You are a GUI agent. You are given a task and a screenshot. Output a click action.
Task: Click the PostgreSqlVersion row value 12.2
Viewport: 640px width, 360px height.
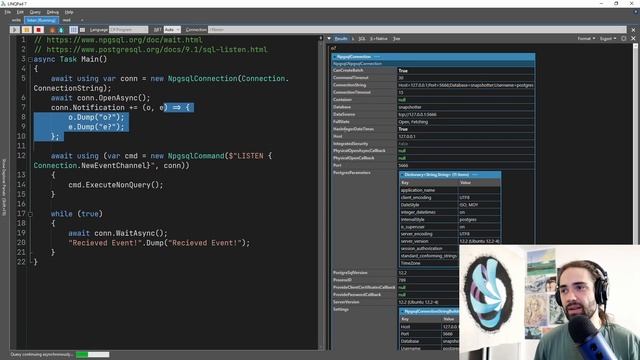pos(402,273)
